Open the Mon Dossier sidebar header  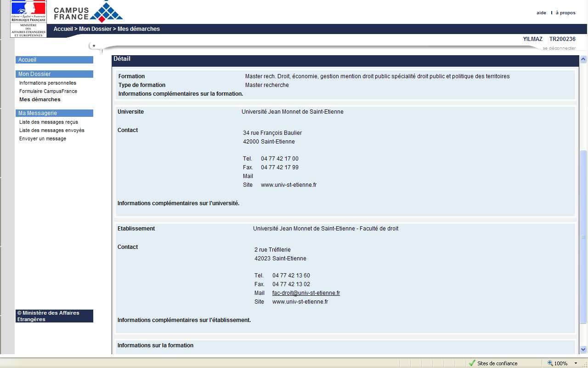(x=54, y=74)
